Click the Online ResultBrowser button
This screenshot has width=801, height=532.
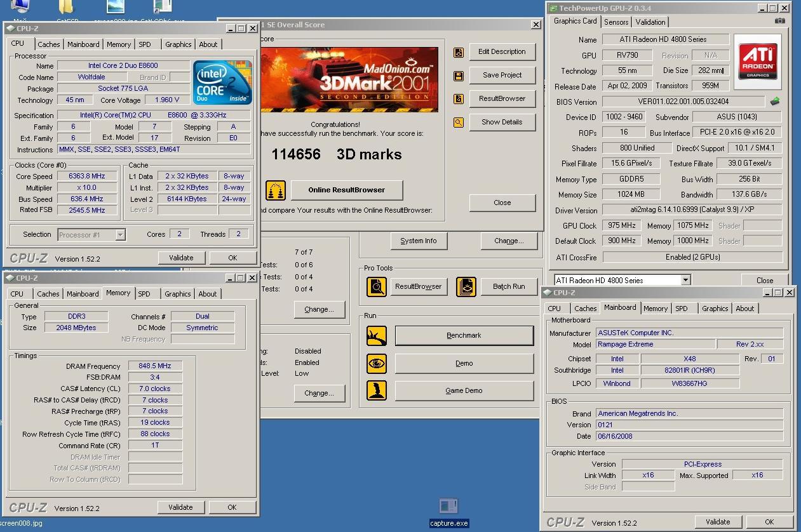coord(346,190)
